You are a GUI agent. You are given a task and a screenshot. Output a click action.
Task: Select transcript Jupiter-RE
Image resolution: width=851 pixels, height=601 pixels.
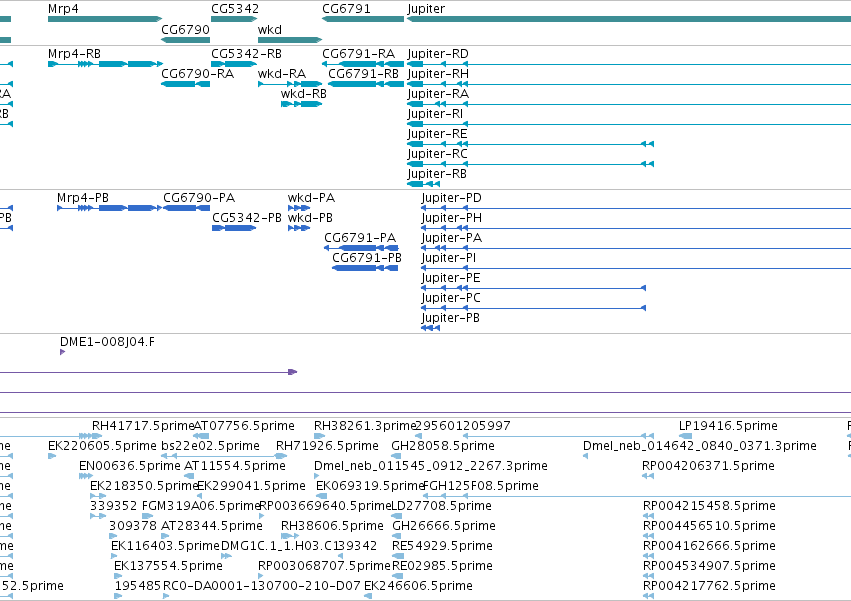(x=437, y=134)
